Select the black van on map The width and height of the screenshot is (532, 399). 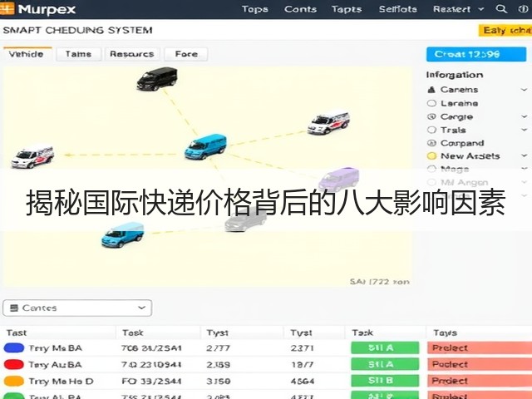[x=157, y=79]
